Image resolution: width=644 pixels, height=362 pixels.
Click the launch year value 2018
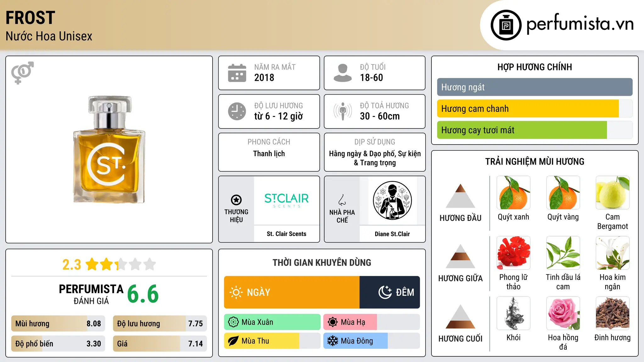point(264,78)
